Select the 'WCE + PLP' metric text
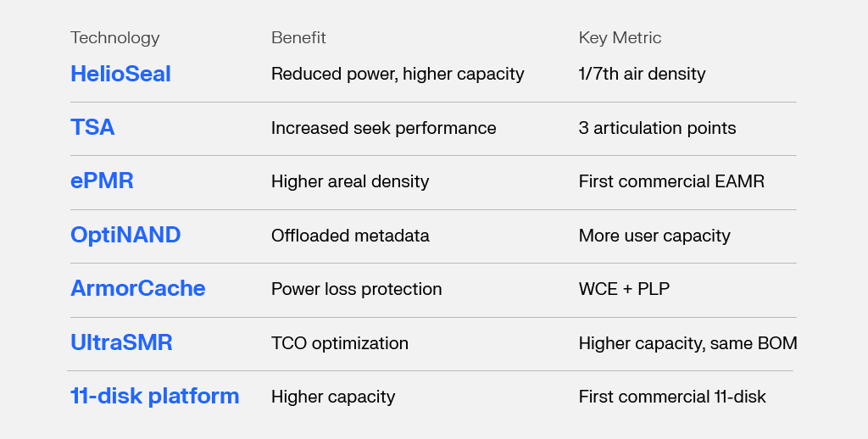The width and height of the screenshot is (868, 439). pyautogui.click(x=624, y=289)
